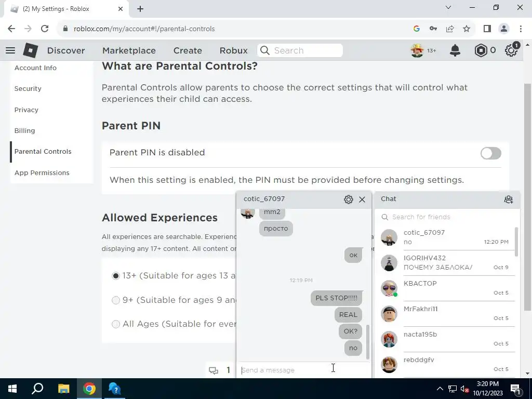This screenshot has width=532, height=399.
Task: Click the search magnifier icon in navbar
Action: pos(265,50)
